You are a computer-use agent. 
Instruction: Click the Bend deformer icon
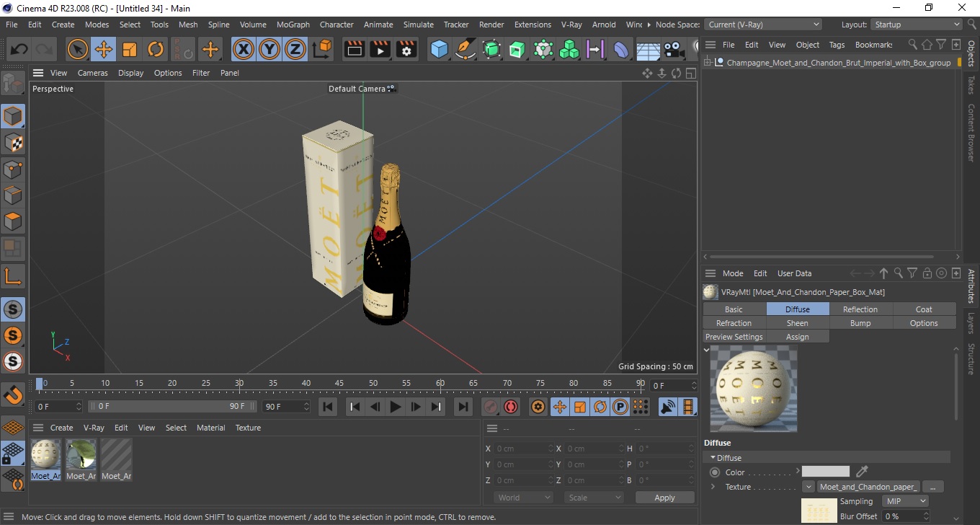tap(621, 50)
